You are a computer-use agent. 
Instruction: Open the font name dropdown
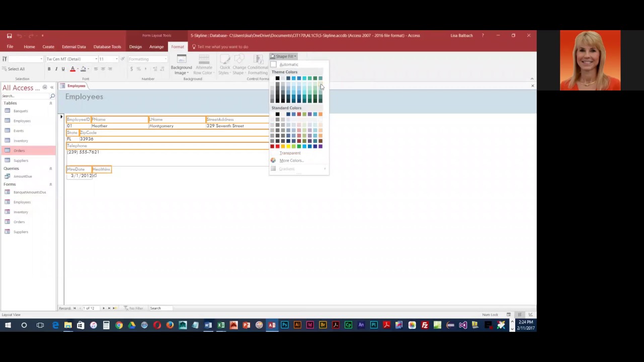(96, 59)
